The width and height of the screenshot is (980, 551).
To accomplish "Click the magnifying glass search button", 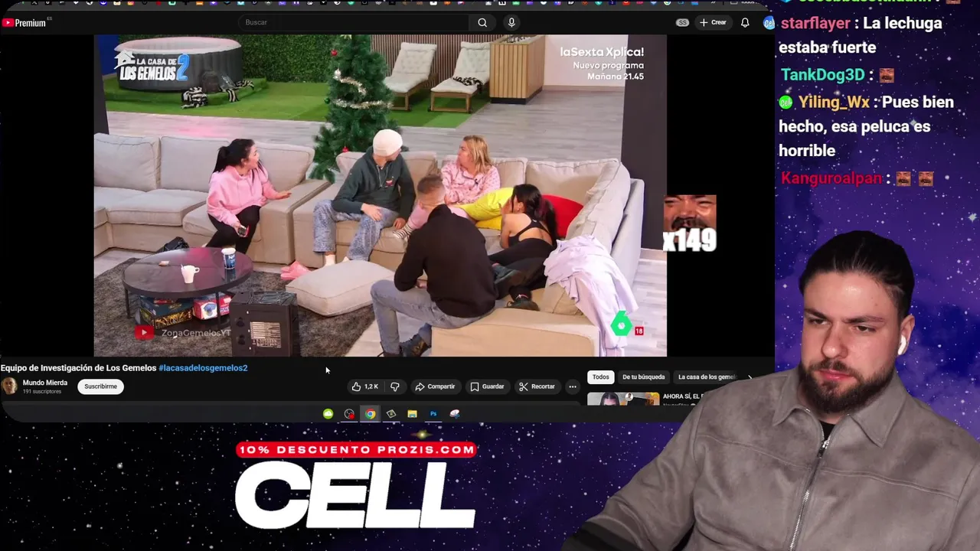I will coord(482,22).
